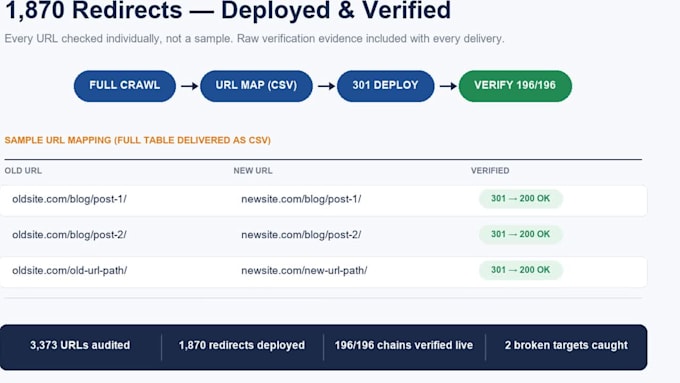Viewport: 680px width, 383px height.
Task: Select cell newsite.com/blog/post-2/
Action: [x=301, y=235]
